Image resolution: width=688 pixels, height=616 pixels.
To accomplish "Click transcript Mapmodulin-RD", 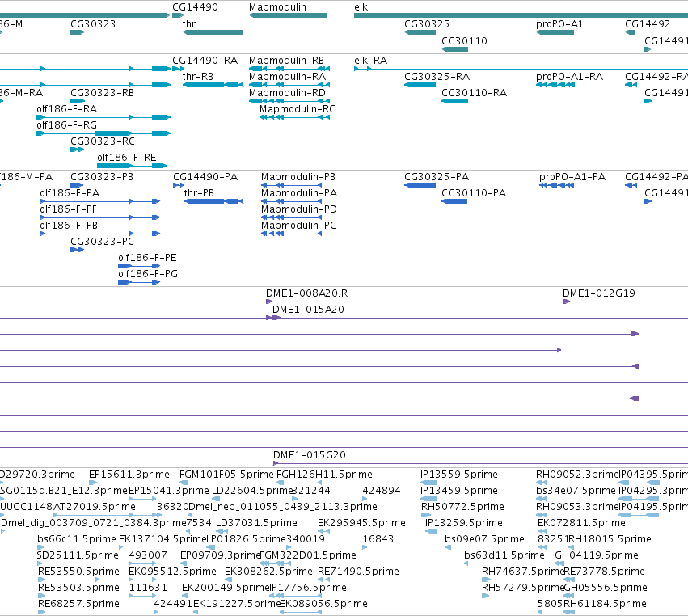I will click(287, 93).
